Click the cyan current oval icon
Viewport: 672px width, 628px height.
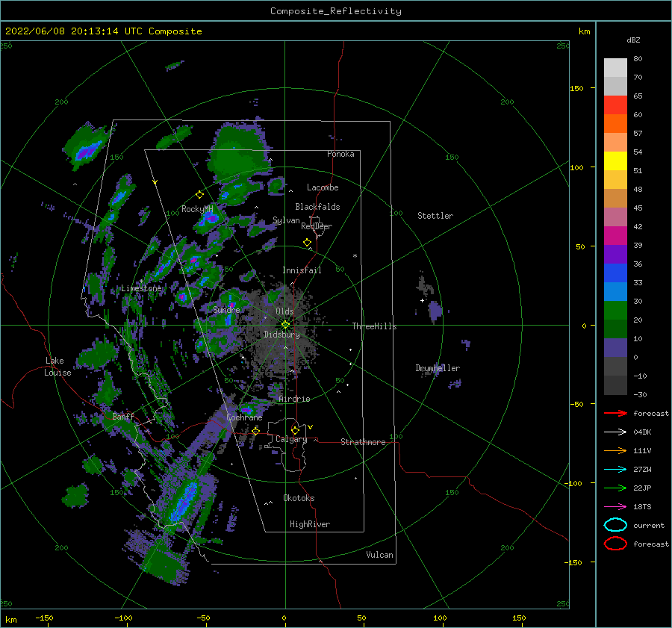615,525
